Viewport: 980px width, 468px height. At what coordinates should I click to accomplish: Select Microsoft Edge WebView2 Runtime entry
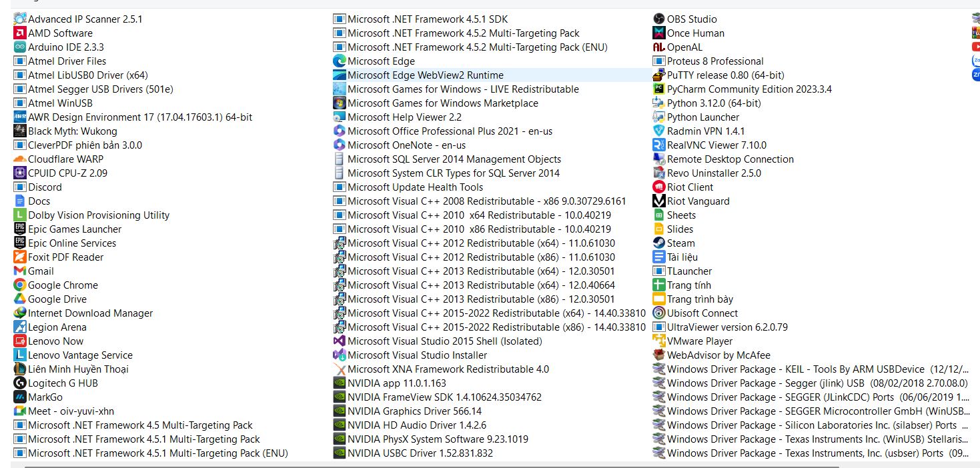point(425,75)
